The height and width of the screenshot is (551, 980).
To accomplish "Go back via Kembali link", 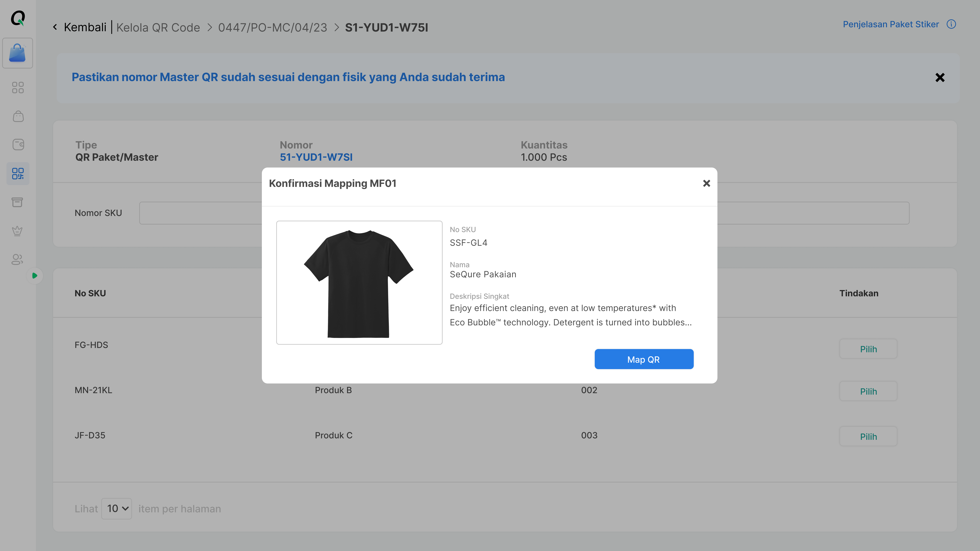I will coord(85,27).
